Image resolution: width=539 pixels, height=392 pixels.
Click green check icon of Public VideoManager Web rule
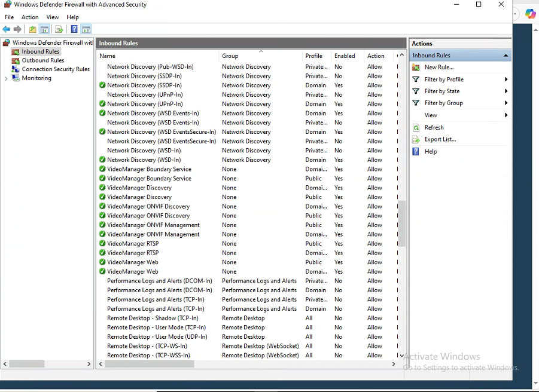tap(102, 262)
